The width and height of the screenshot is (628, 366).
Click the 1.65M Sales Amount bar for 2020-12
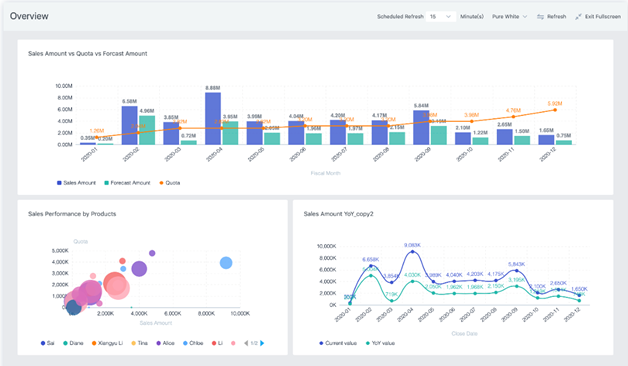(546, 140)
